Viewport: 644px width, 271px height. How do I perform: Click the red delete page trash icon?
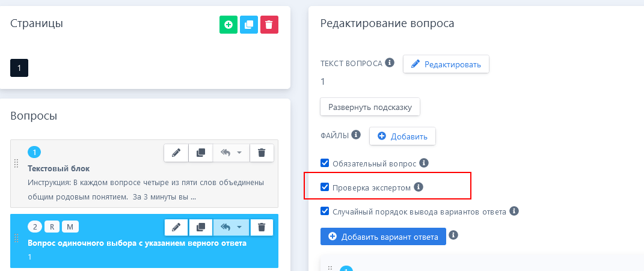coord(269,25)
